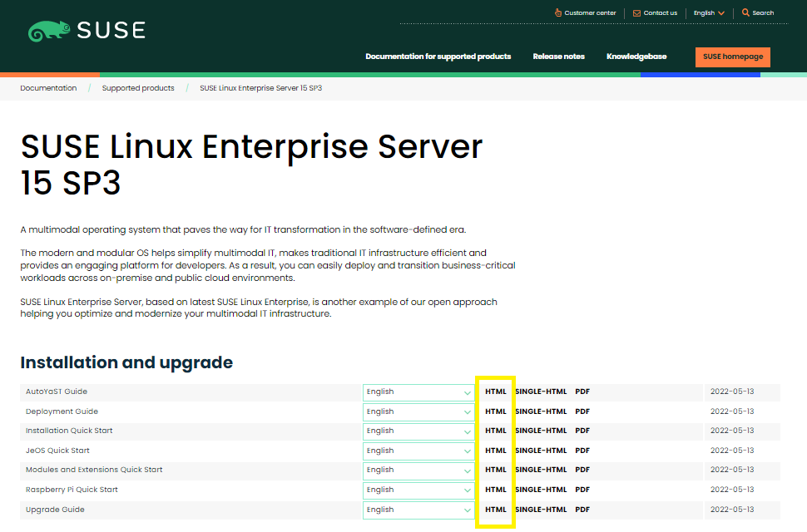Expand language dropdown for AutoYaST Guide
The height and width of the screenshot is (532, 807).
pos(418,392)
